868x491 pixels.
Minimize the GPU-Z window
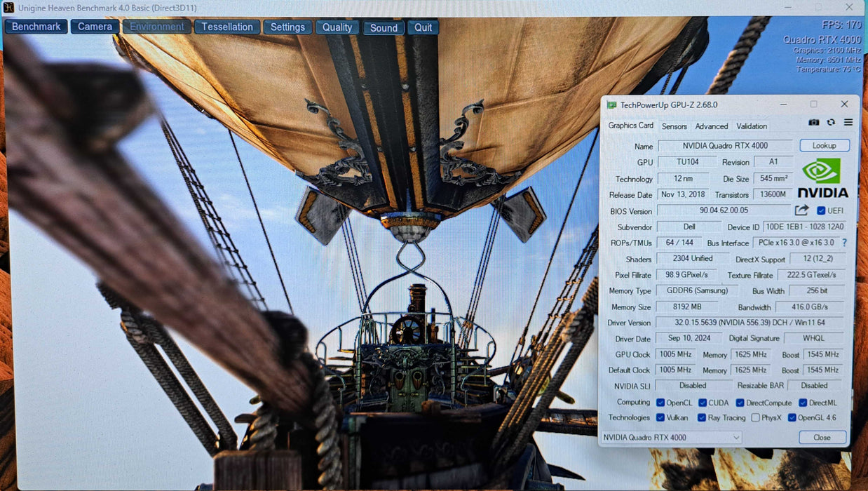(x=783, y=105)
